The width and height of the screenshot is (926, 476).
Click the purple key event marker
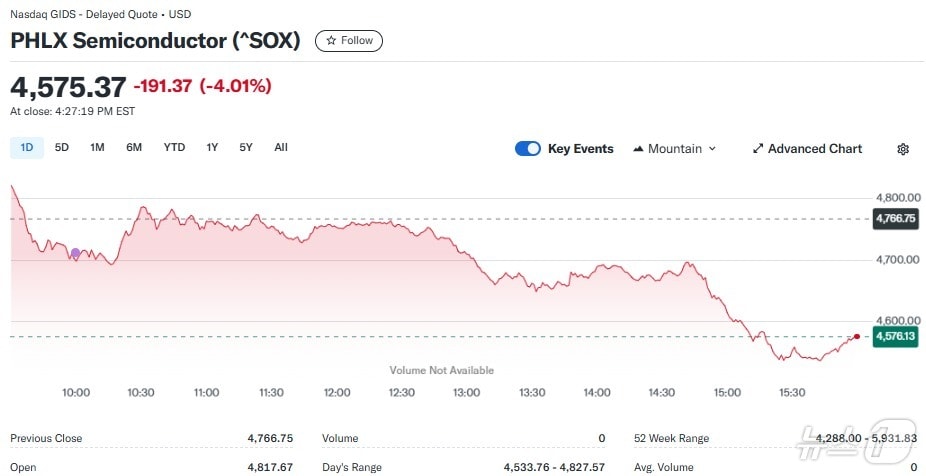75,253
